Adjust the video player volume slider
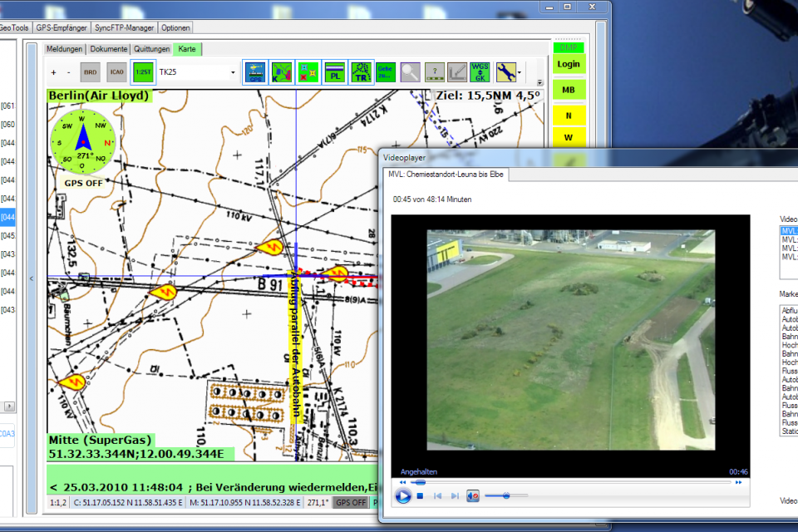798x532 pixels. coord(506,495)
